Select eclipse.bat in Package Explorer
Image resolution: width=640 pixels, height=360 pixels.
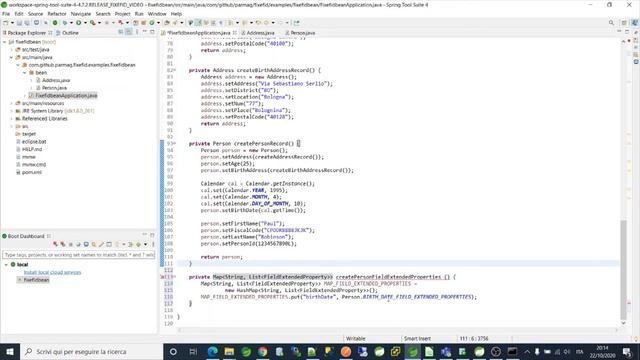click(x=34, y=142)
